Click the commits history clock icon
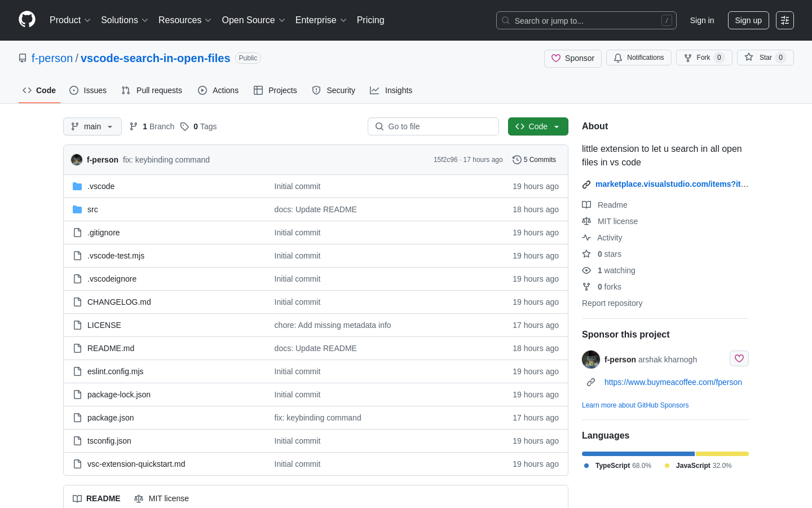Image resolution: width=812 pixels, height=508 pixels. click(x=517, y=160)
